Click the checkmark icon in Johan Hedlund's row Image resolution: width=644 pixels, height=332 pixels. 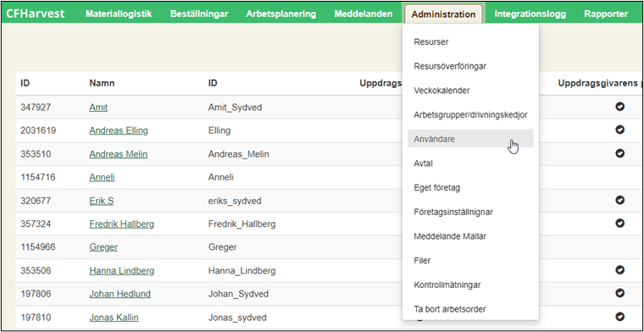tap(619, 293)
